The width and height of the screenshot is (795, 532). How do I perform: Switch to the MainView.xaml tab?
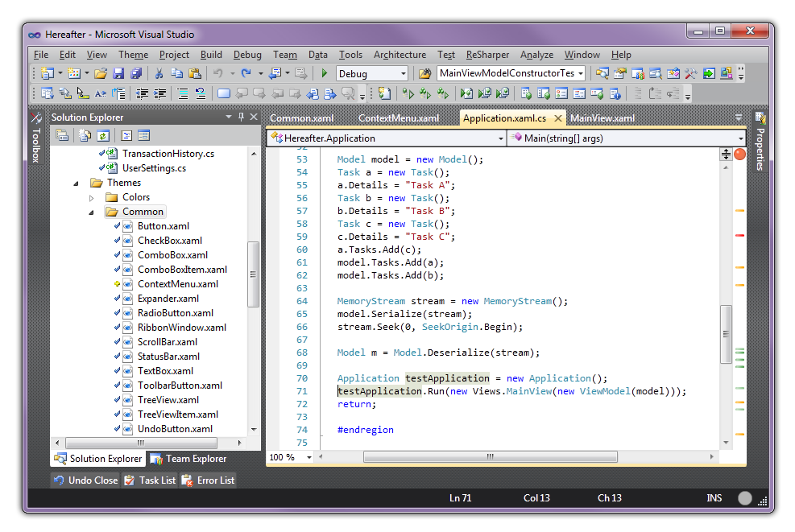[602, 118]
